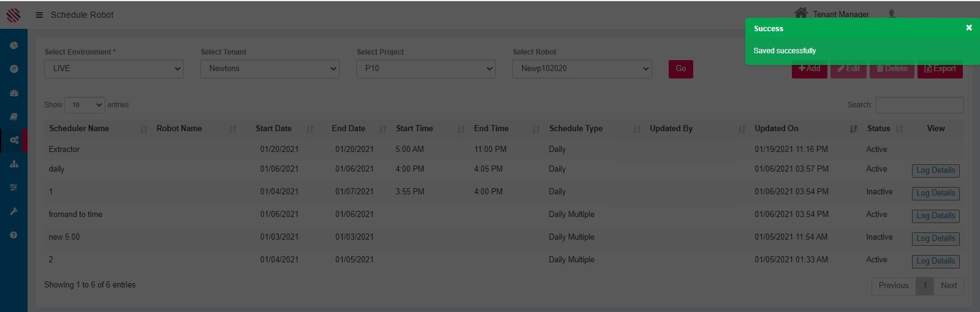Close the Success notification
980x312 pixels.
click(x=968, y=28)
